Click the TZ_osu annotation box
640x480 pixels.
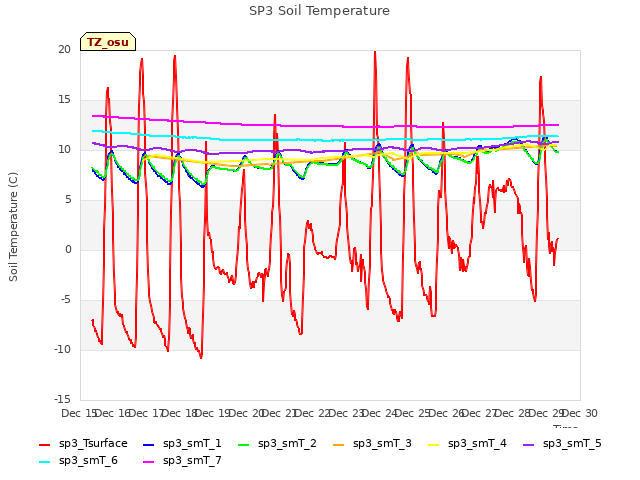point(108,42)
